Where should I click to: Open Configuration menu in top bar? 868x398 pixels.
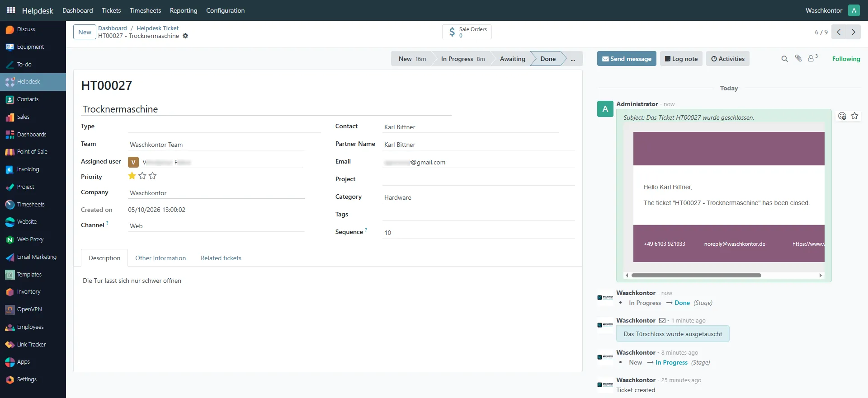coord(225,10)
